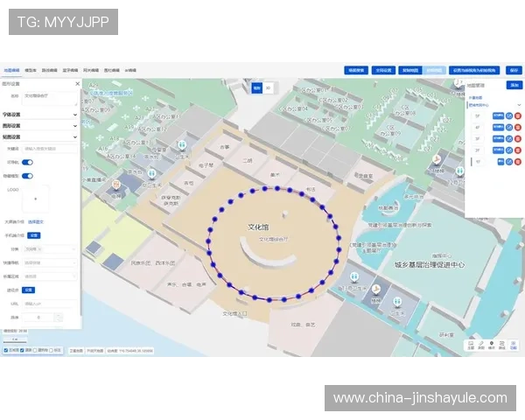Expand the second 图形设置 collapsible section
Viewport: 525px width, 420px height.
tap(40, 126)
